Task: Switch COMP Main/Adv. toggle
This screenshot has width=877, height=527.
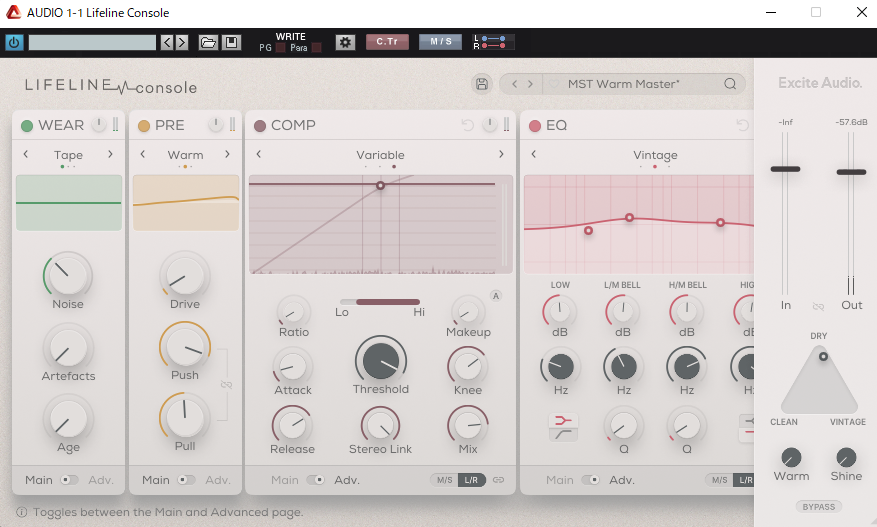Action: pyautogui.click(x=315, y=480)
